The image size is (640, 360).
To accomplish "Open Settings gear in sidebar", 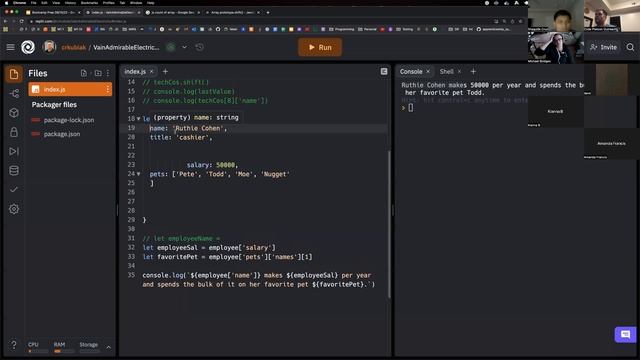I will tap(14, 209).
